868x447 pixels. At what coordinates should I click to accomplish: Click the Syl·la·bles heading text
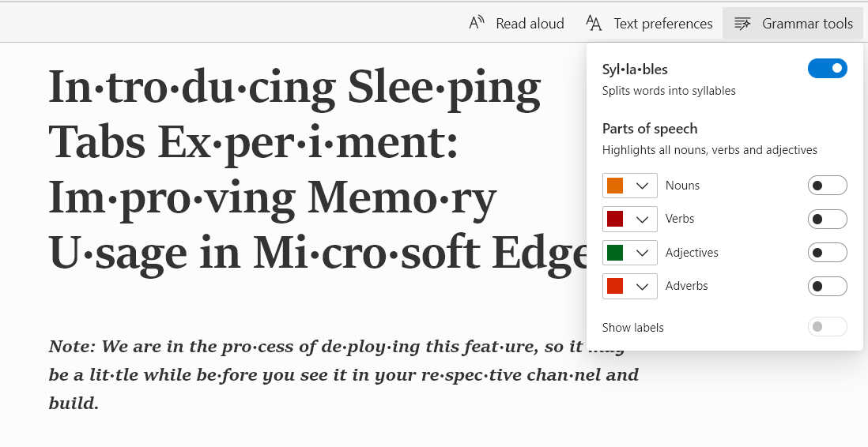pyautogui.click(x=635, y=69)
